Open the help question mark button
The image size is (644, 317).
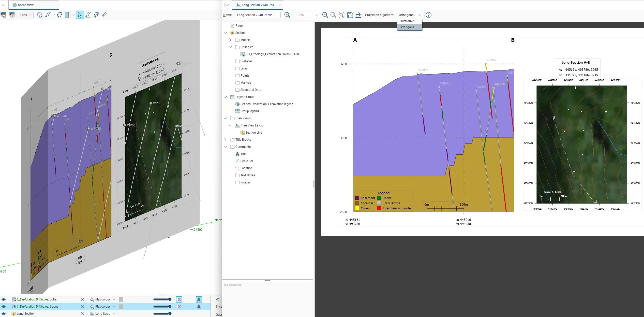[428, 15]
